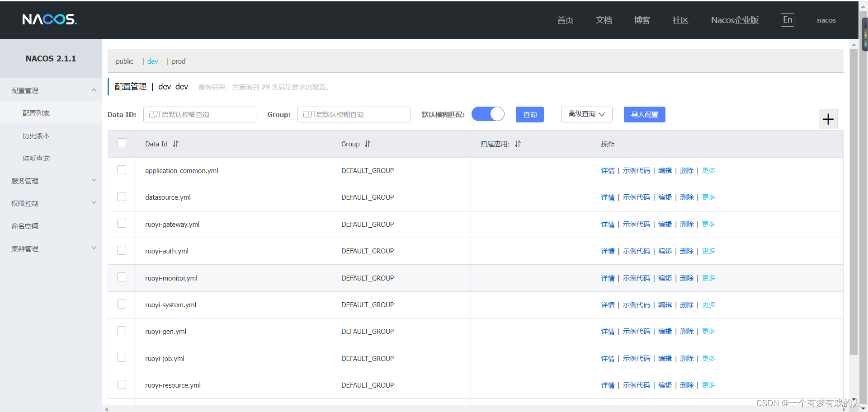Viewport: 868px width, 412px height.
Task: Expand the 服务管理 sidebar section
Action: pos(51,181)
